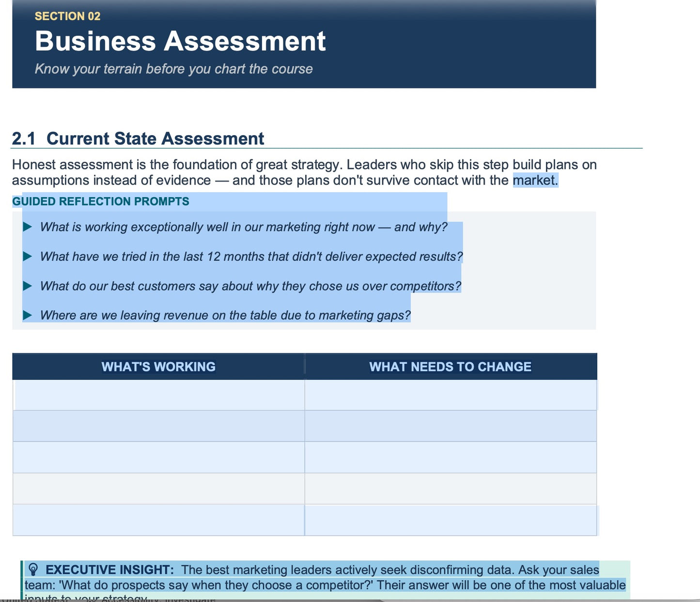Click the arrow bullet before 'What is working exceptionally'

point(28,227)
